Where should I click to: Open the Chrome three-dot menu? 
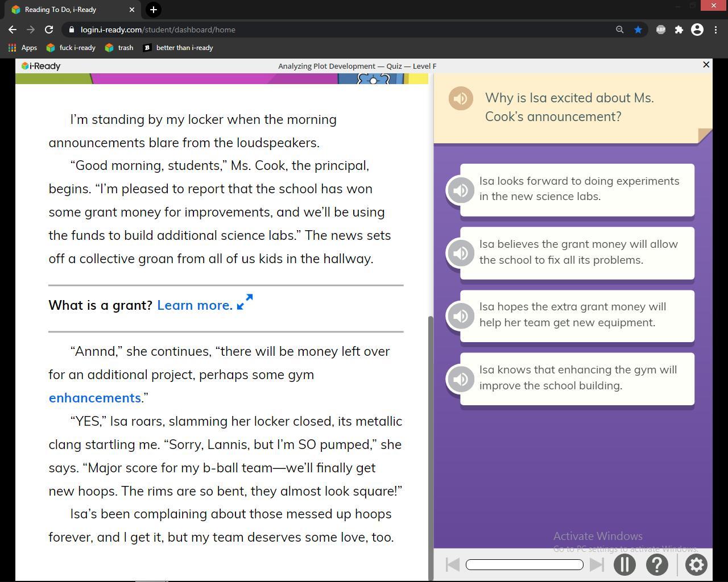715,30
